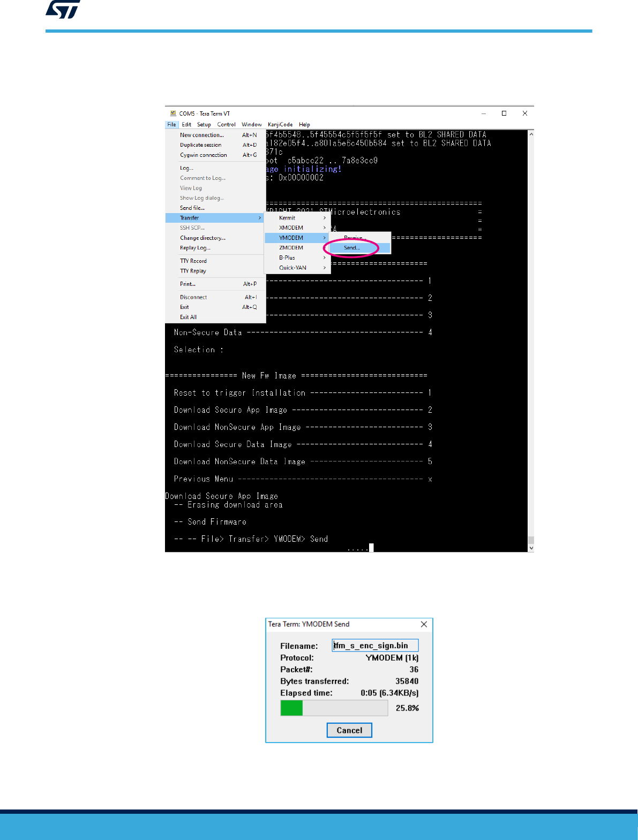The width and height of the screenshot is (638, 840).
Task: Click the terminal scrollbar down arrow
Action: point(531,548)
